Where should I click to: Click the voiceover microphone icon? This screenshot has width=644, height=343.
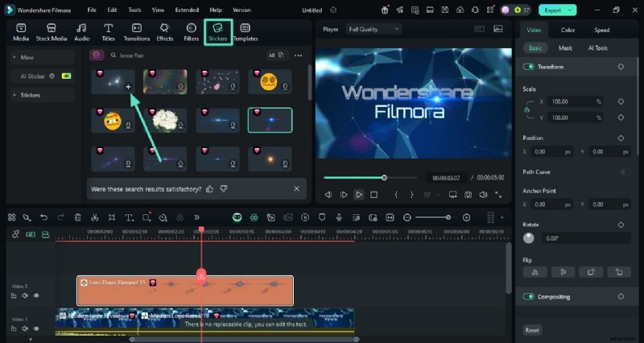340,217
